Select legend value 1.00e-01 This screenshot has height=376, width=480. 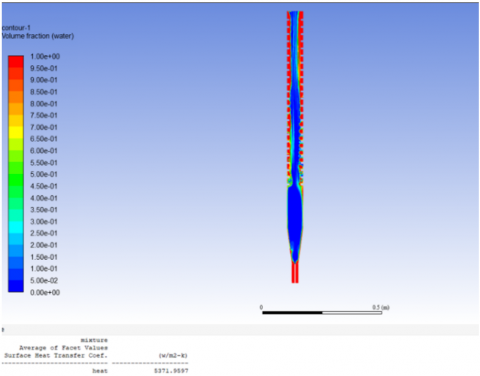44,269
